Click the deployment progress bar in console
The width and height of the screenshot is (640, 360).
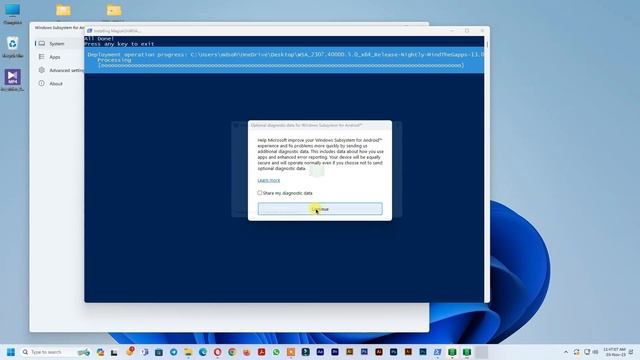281,65
